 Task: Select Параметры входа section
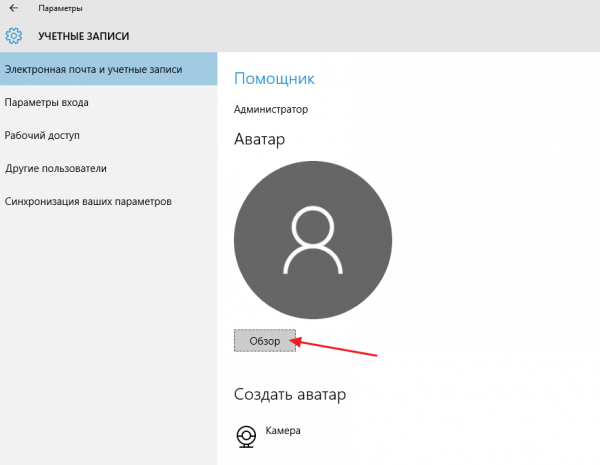(x=109, y=103)
